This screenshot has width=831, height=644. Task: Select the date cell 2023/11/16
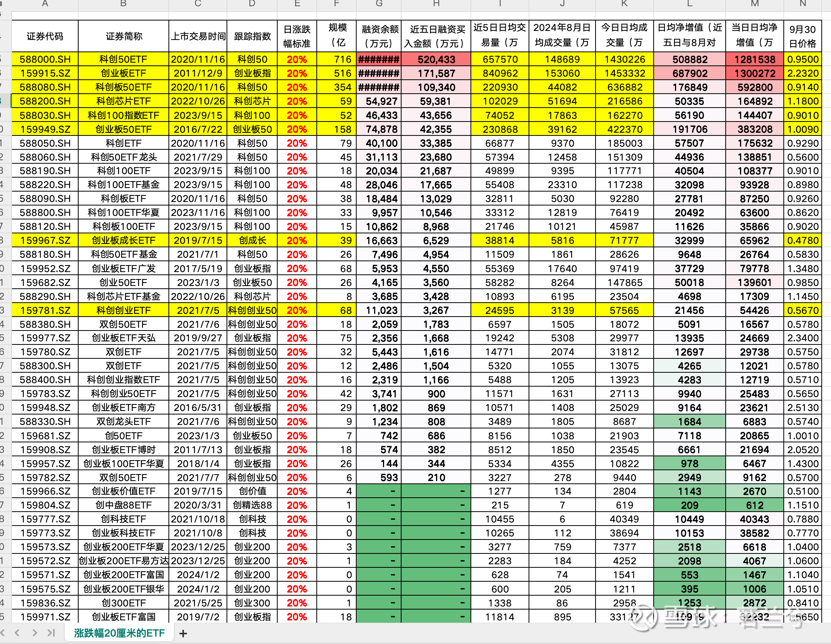tap(198, 212)
